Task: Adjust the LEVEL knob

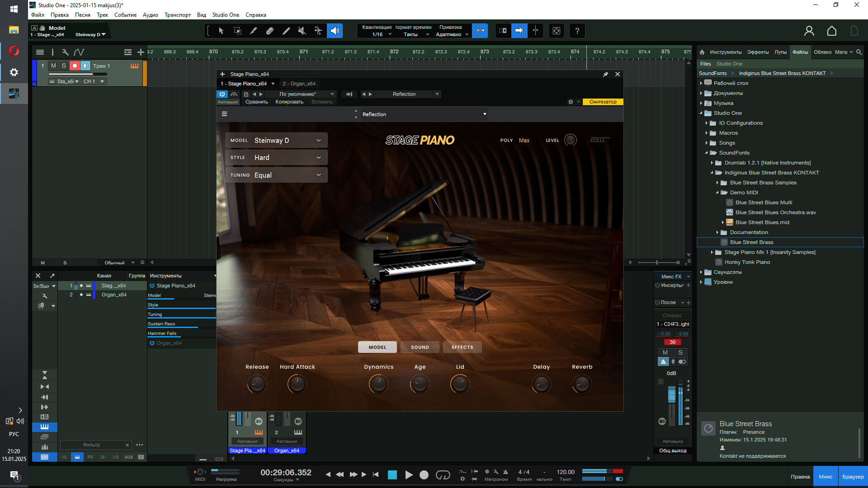Action: click(571, 140)
